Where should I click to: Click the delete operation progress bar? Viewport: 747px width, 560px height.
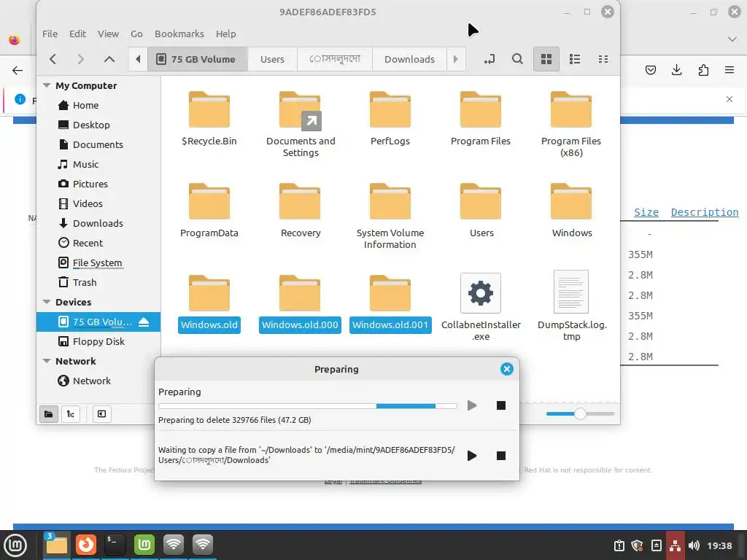pos(308,405)
